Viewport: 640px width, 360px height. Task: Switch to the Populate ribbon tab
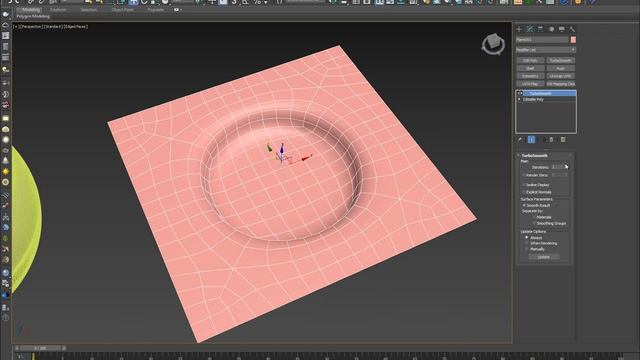[x=156, y=10]
